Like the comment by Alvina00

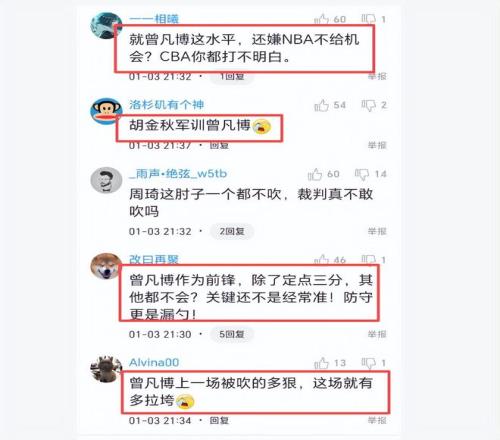click(x=321, y=363)
